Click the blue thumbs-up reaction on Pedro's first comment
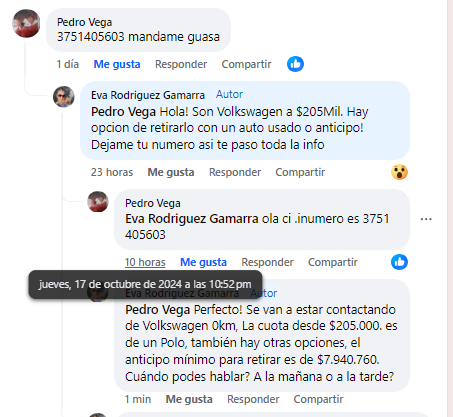The width and height of the screenshot is (453, 417). pos(295,64)
